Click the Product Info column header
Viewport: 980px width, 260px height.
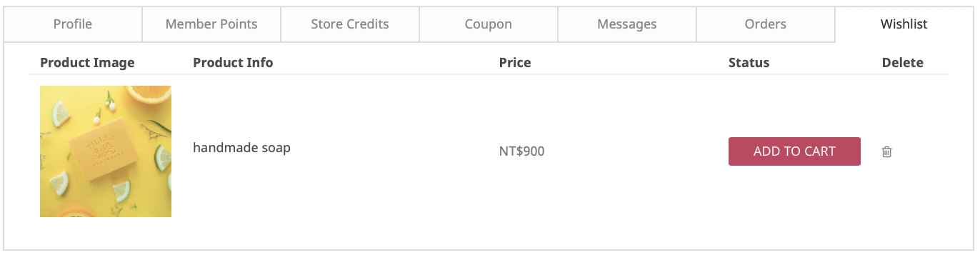click(233, 63)
